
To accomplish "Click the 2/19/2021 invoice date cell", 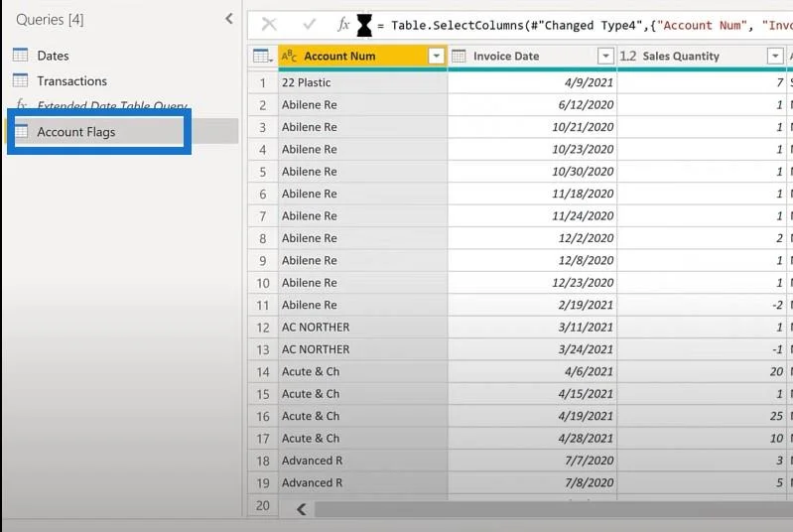I will click(532, 306).
